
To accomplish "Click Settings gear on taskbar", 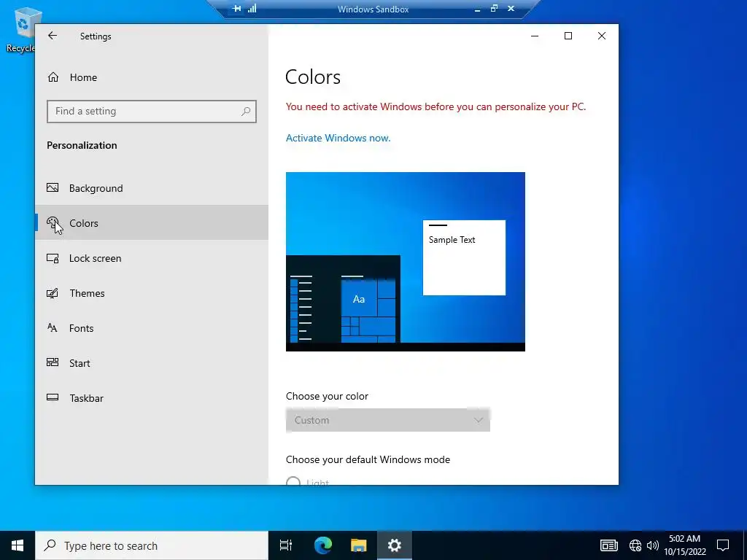I will tap(395, 545).
